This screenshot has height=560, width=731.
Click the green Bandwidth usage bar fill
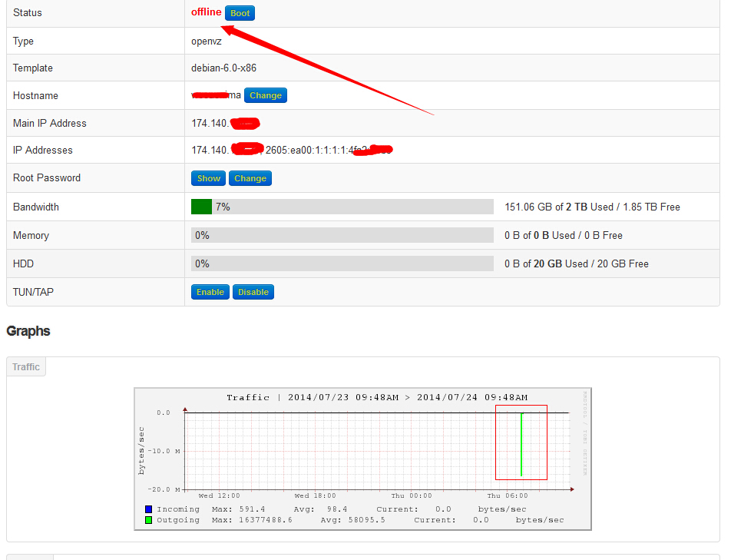point(201,207)
